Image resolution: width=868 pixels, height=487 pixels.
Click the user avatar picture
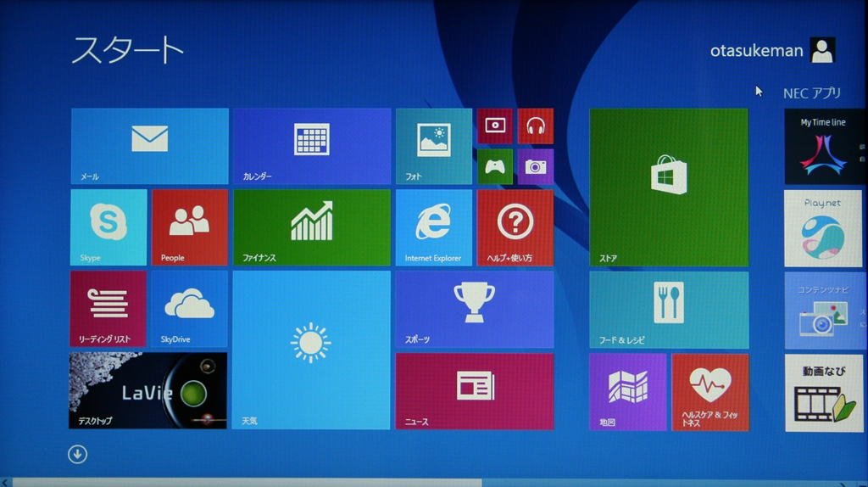(x=822, y=50)
